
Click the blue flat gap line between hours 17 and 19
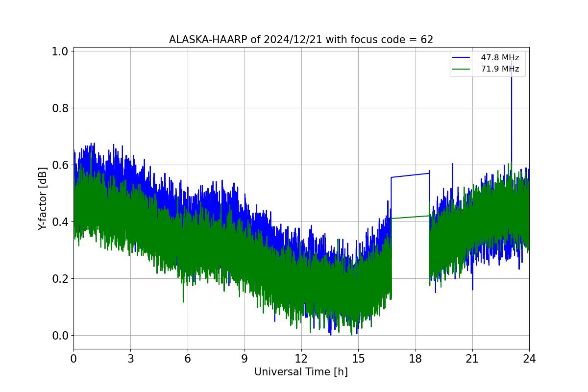tap(411, 175)
